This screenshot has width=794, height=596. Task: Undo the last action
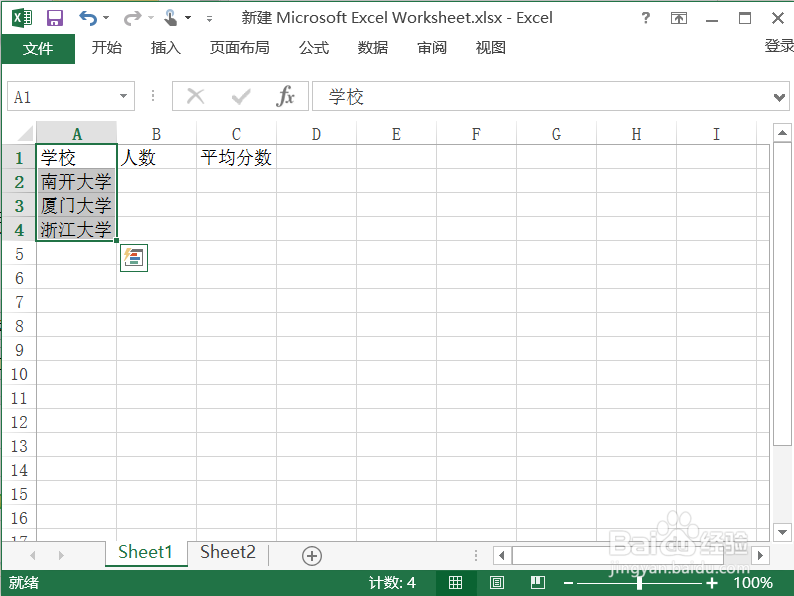coord(88,18)
